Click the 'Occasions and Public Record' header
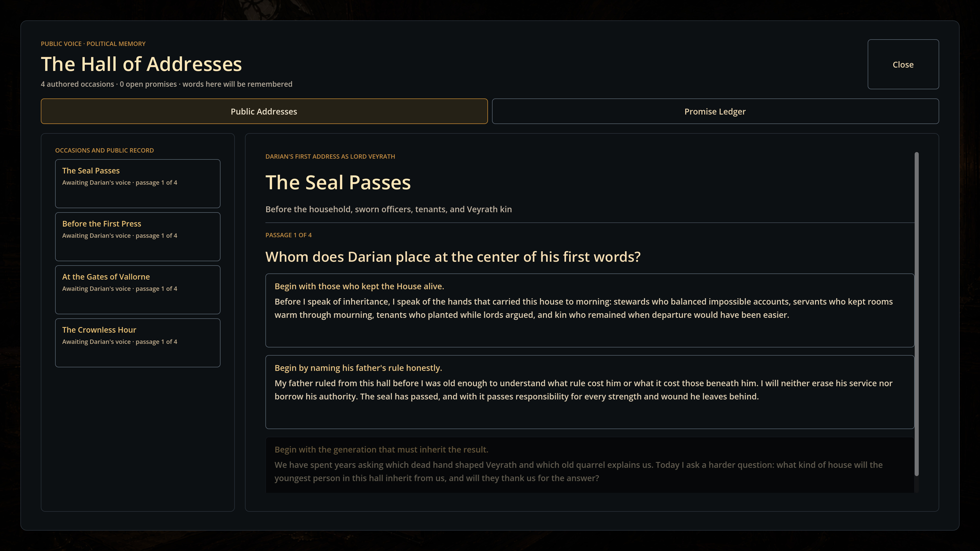The height and width of the screenshot is (551, 980). pos(105,150)
